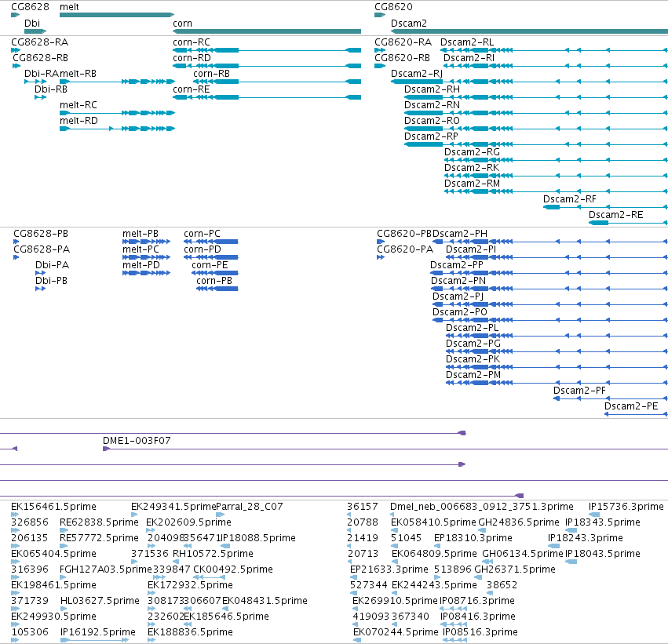Click the Dscam2-RK transcript label
The width and height of the screenshot is (668, 644).
(x=472, y=168)
